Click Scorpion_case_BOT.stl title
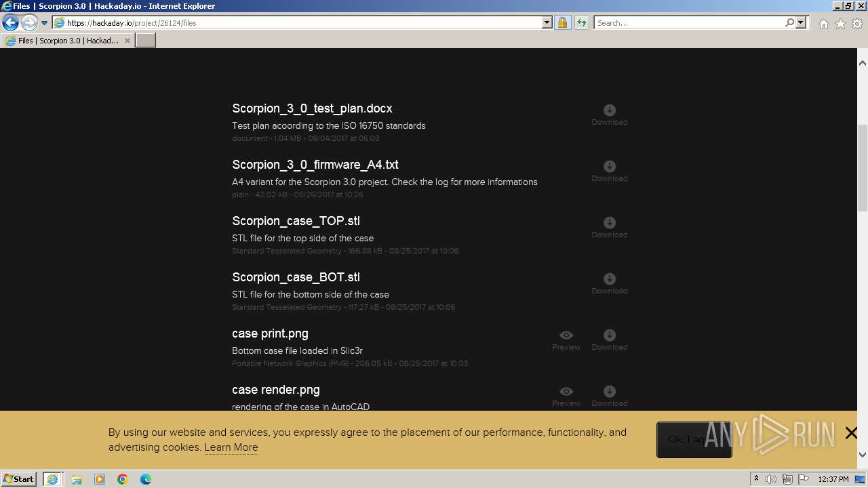Screen dimensions: 868x488 click(296, 277)
